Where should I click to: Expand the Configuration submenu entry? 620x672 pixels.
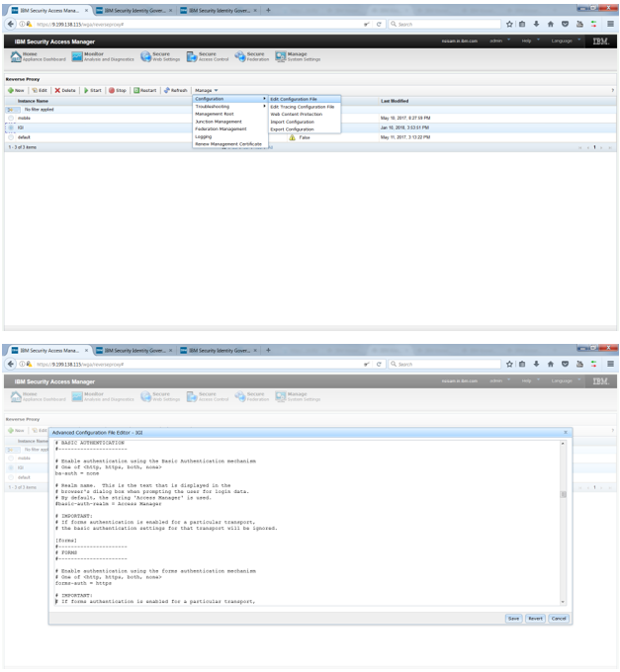[230, 99]
